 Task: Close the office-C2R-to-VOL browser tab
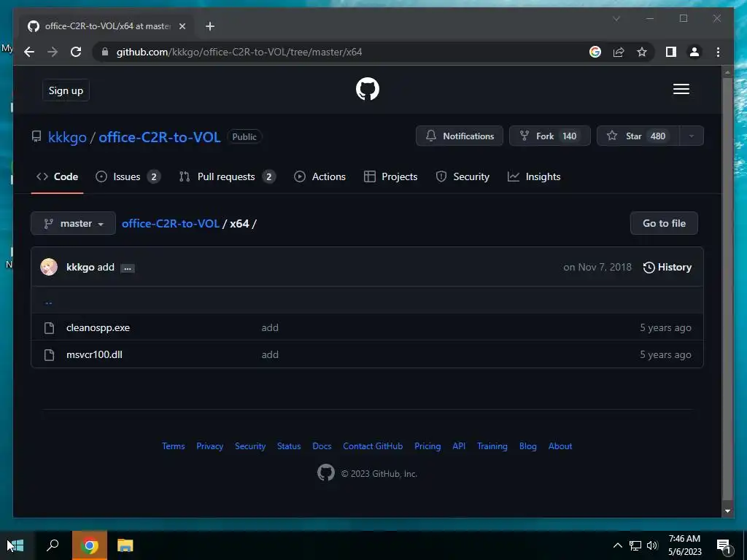click(x=182, y=26)
